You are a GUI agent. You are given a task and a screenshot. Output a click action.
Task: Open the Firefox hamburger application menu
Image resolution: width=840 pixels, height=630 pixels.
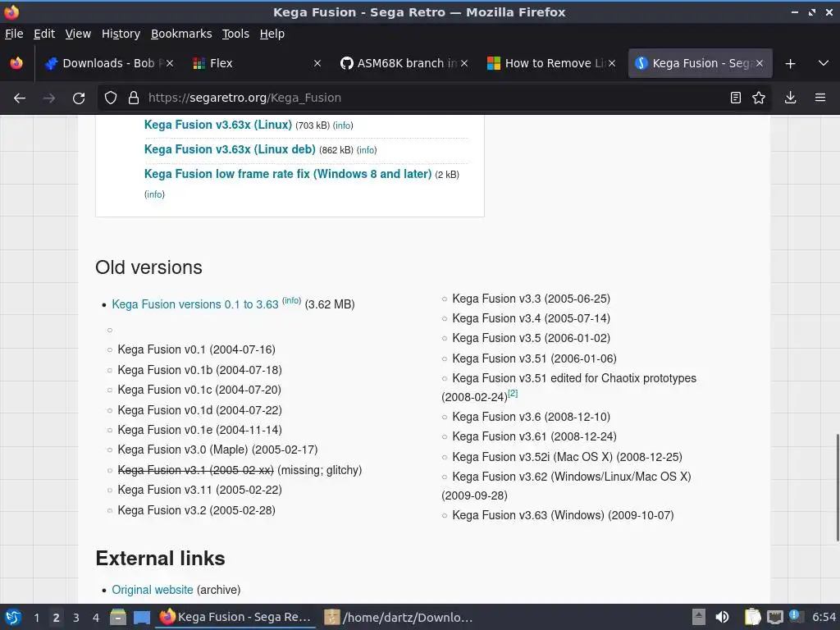click(819, 98)
